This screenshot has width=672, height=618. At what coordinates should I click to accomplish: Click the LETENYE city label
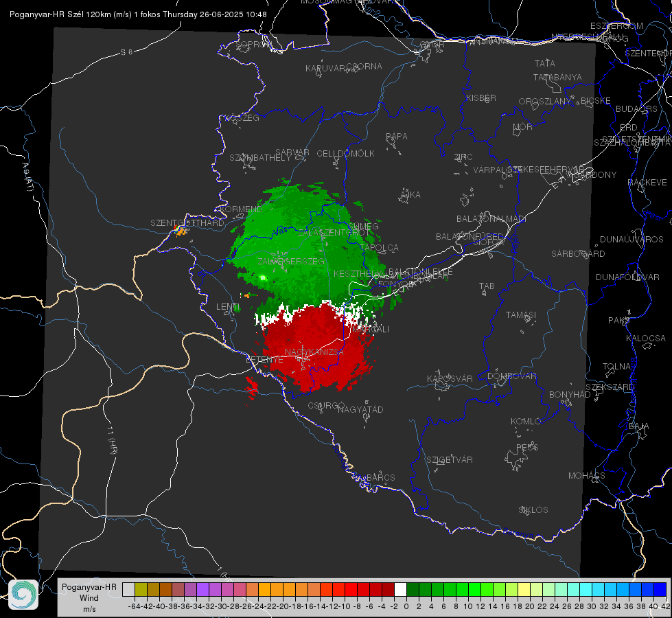[264, 360]
